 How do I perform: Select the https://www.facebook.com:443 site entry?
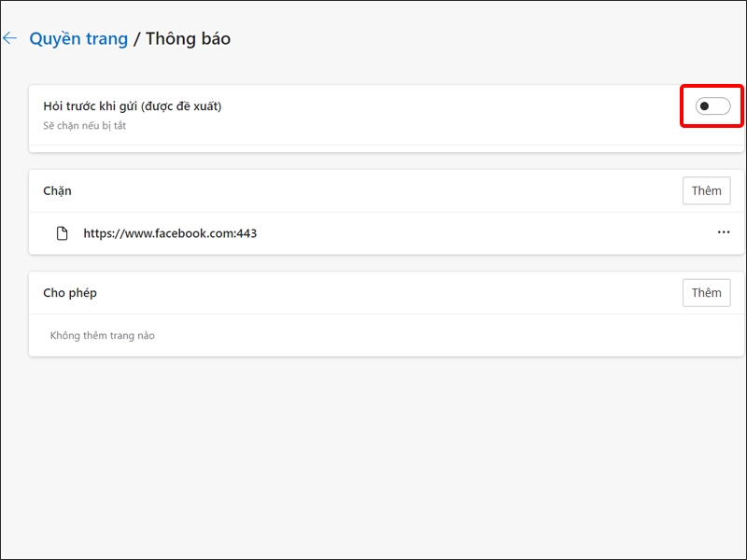click(170, 233)
